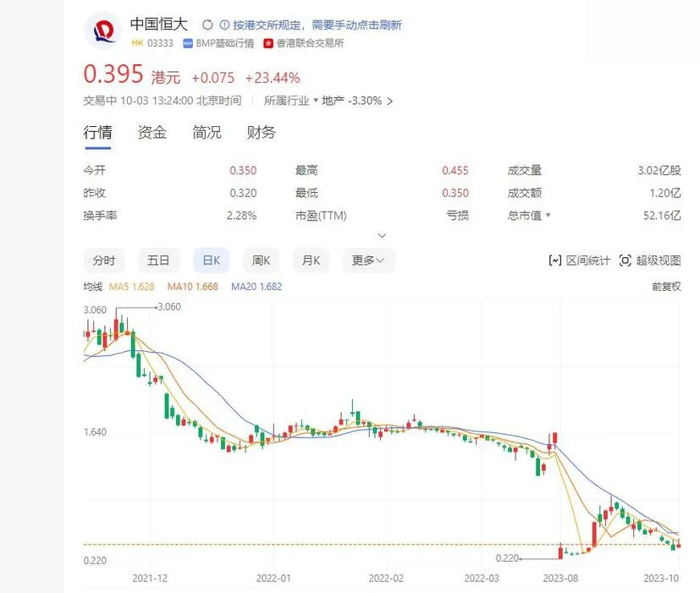Click the 交易中 10-03 13:24:00 北京时间 status
700x593 pixels.
163,101
